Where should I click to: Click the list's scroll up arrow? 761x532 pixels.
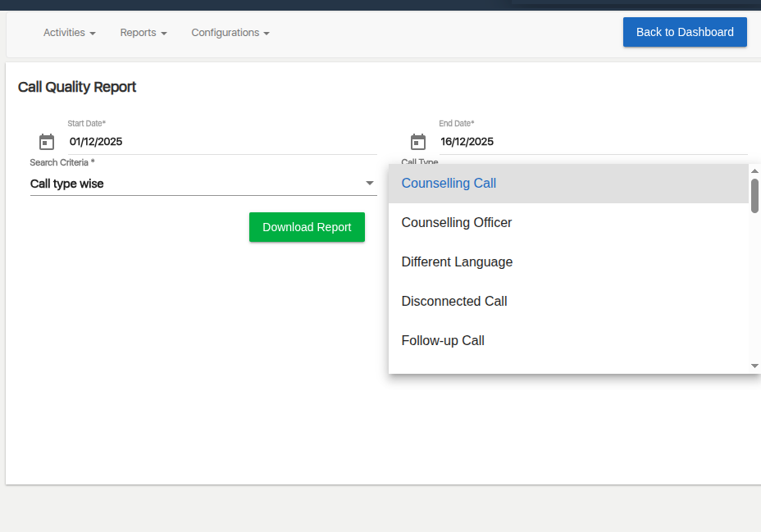[x=754, y=170]
